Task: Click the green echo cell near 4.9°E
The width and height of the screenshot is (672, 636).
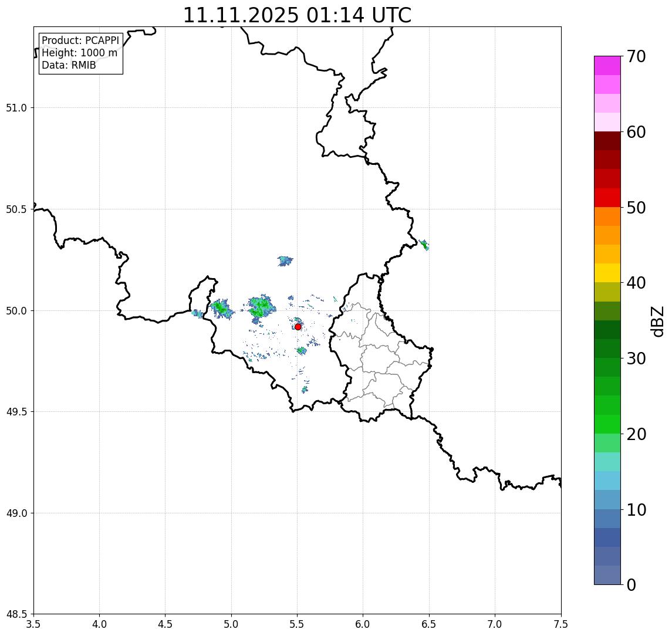Action: [x=222, y=309]
